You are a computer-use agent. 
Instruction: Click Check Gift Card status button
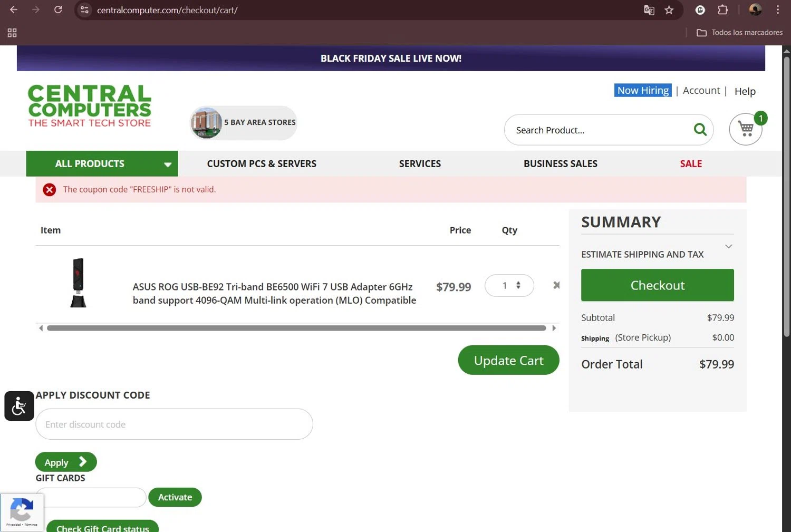(x=102, y=527)
